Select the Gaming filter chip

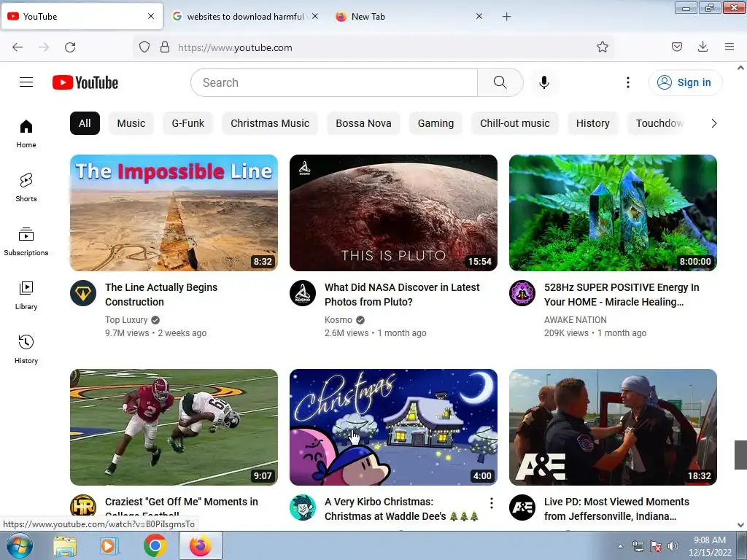[x=436, y=123]
